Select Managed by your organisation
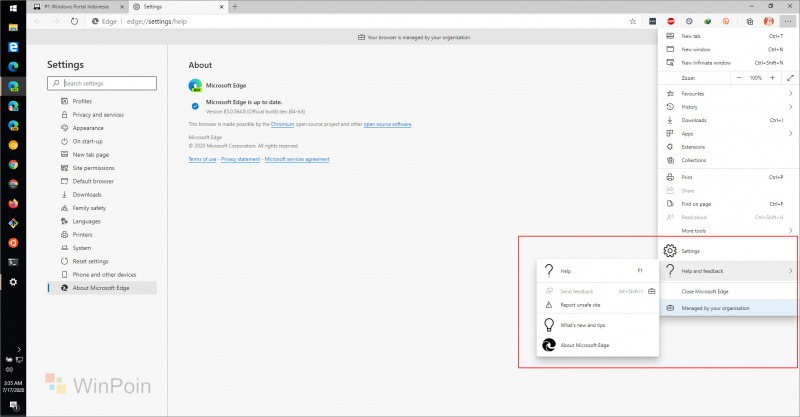 coord(729,308)
